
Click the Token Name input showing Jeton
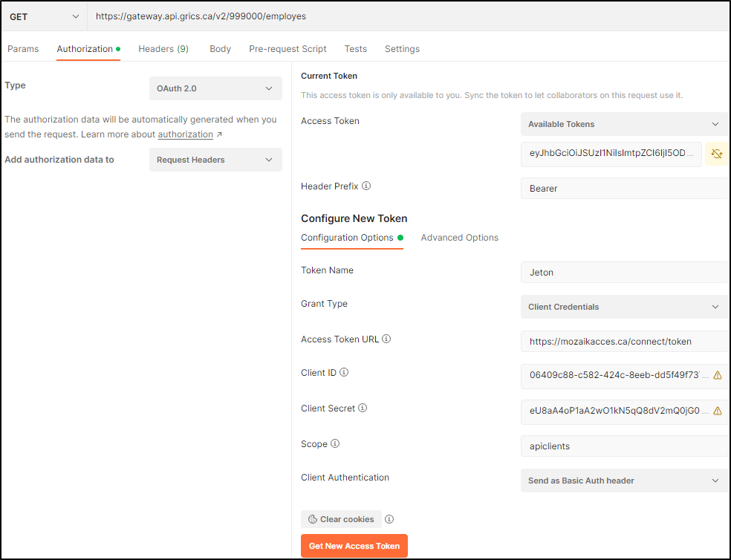pyautogui.click(x=623, y=272)
